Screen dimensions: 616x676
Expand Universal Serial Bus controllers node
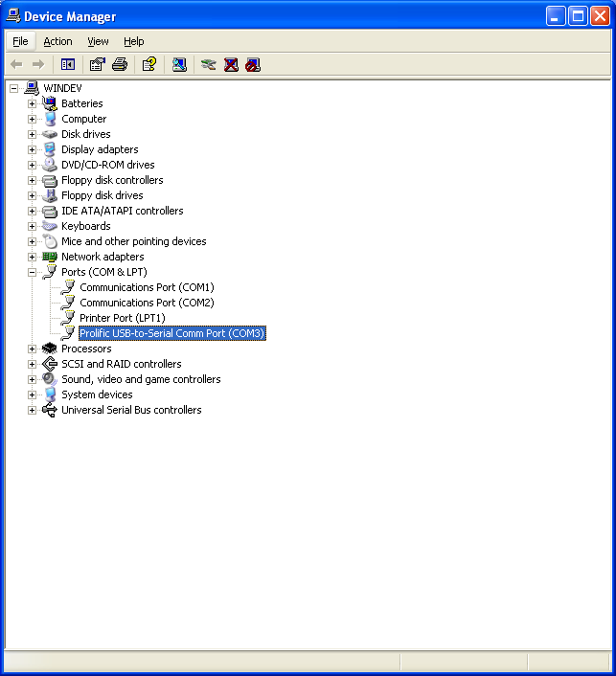click(x=32, y=410)
